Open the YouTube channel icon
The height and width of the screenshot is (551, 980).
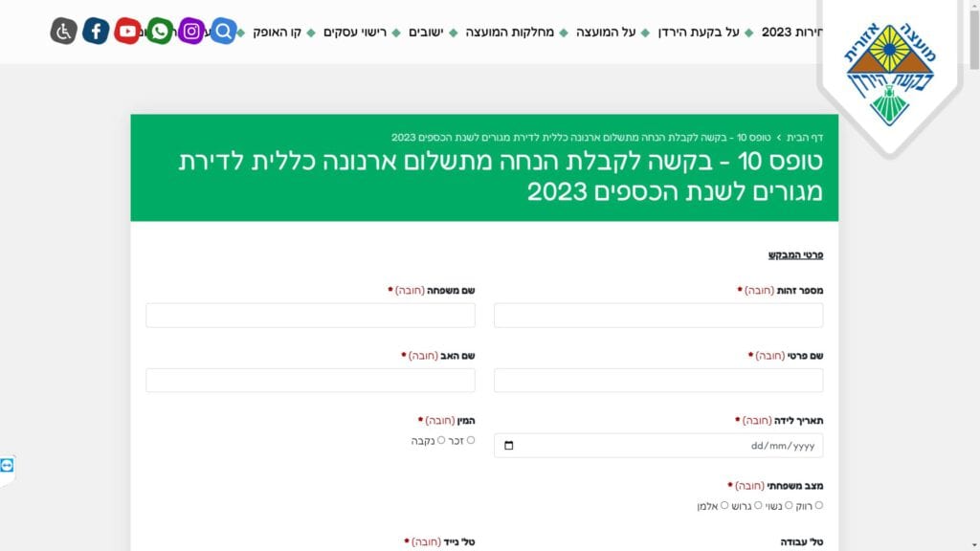tap(127, 32)
